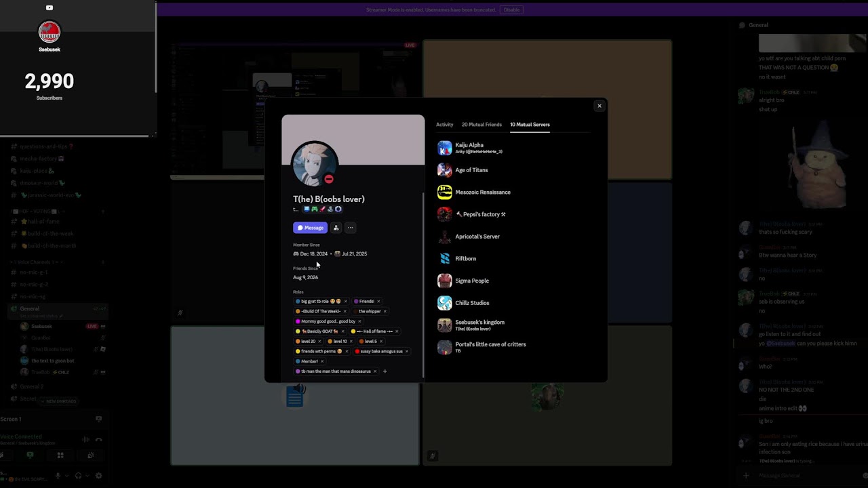This screenshot has width=868, height=488.
Task: Click the Message button
Action: click(310, 228)
